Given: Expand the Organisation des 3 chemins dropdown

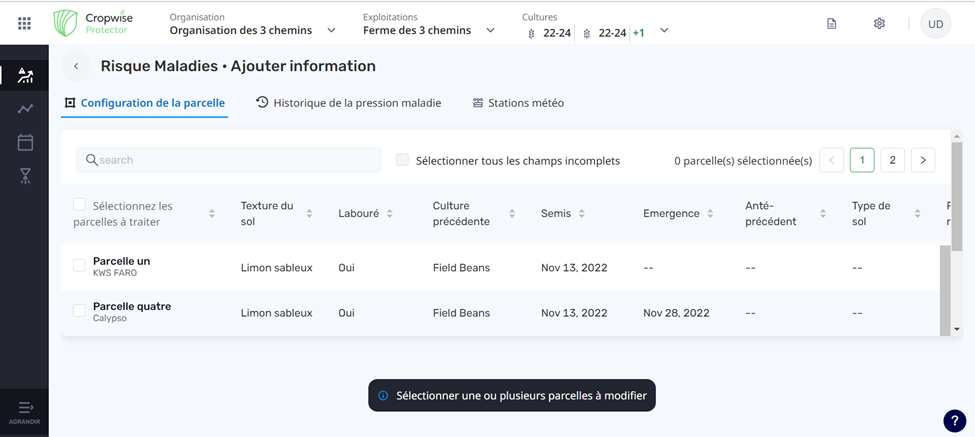Looking at the screenshot, I should pos(331,31).
